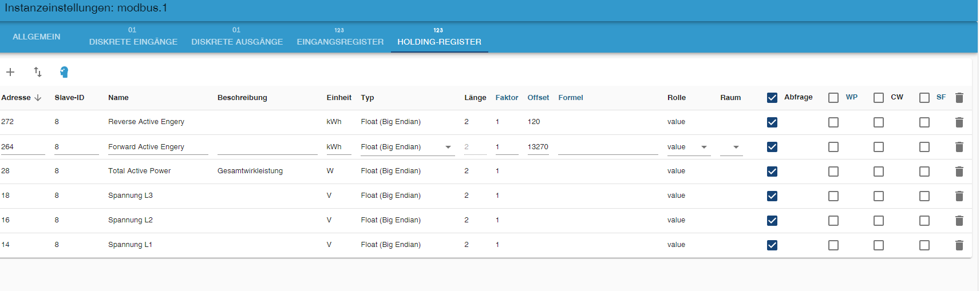Delete the Spannung L1 register row
The image size is (980, 291).
959,245
